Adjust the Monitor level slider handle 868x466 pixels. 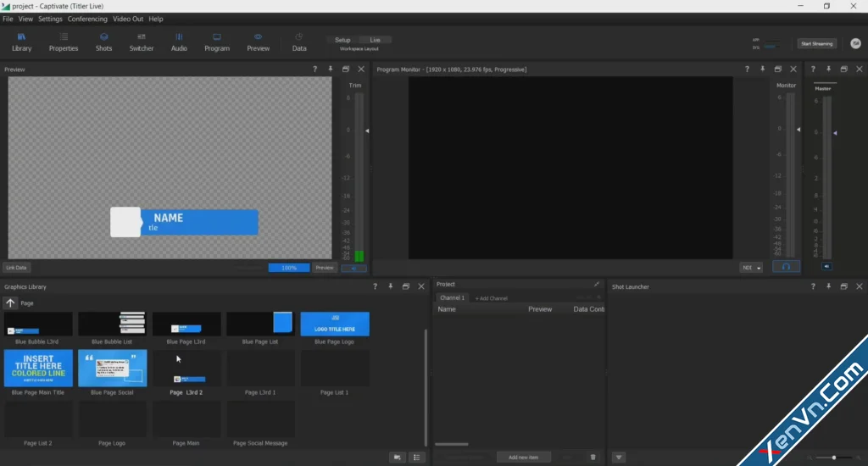point(798,130)
